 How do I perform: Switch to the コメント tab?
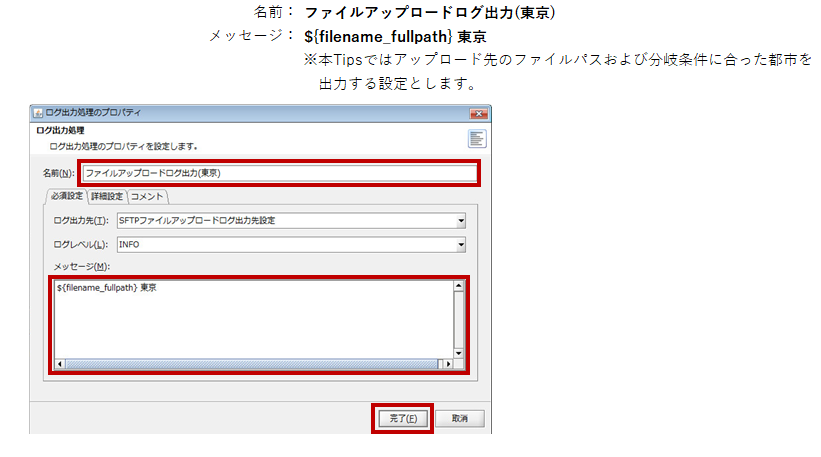point(147,196)
